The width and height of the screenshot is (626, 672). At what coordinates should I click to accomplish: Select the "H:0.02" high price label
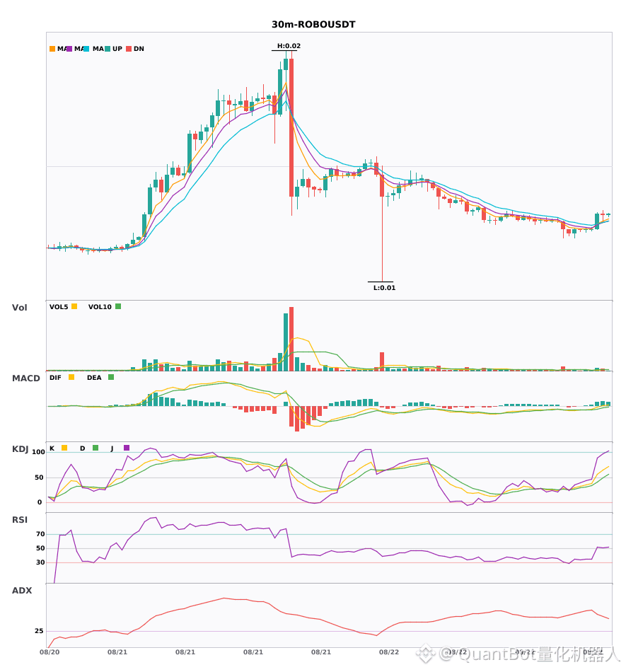[x=289, y=46]
